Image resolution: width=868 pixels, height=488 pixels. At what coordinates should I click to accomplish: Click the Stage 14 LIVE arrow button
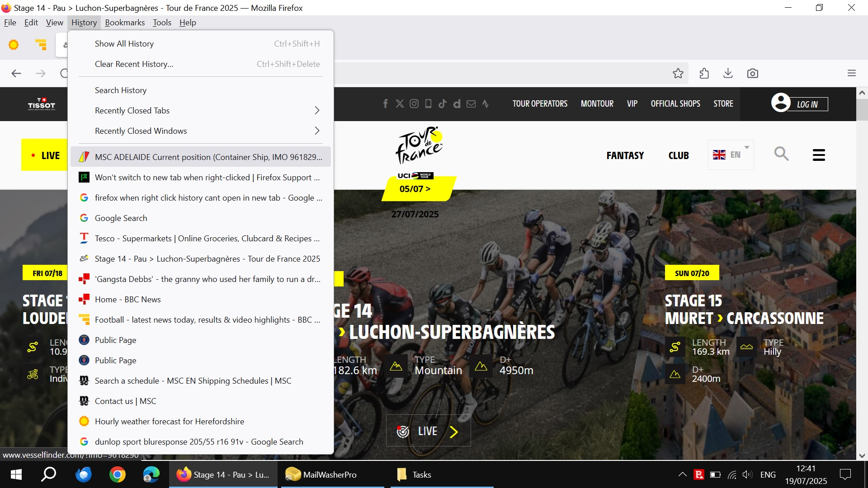tap(428, 431)
